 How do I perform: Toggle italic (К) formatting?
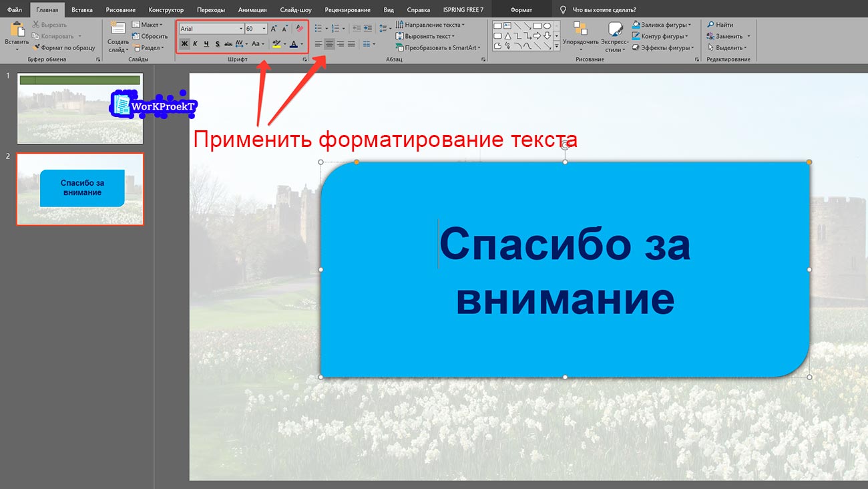[195, 44]
